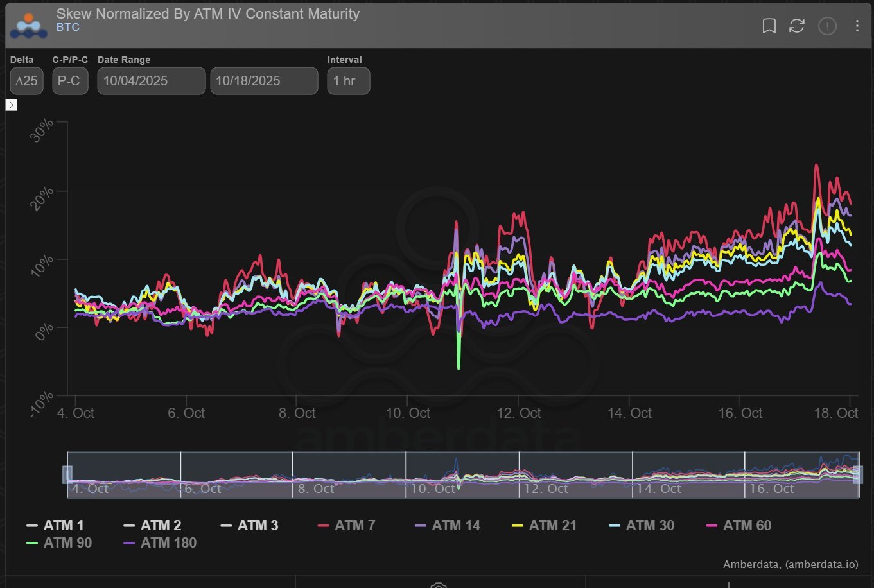This screenshot has height=588, width=874.
Task: Click the camera icon at bottom edge
Action: tap(439, 585)
